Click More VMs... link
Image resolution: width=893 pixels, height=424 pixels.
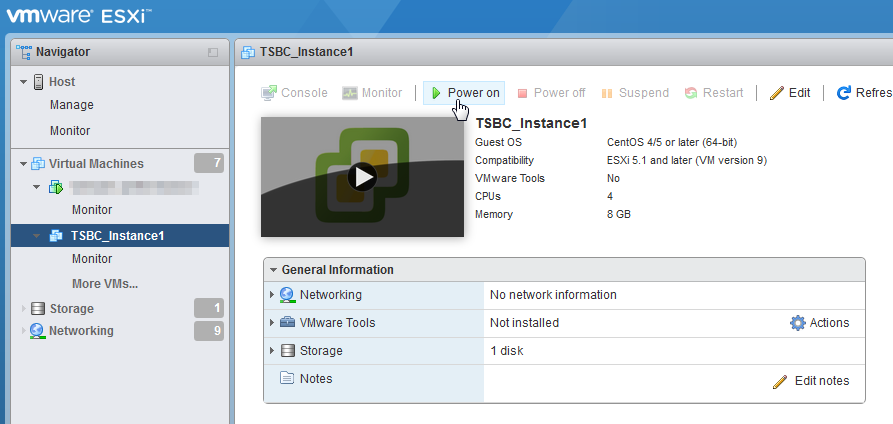tap(105, 283)
